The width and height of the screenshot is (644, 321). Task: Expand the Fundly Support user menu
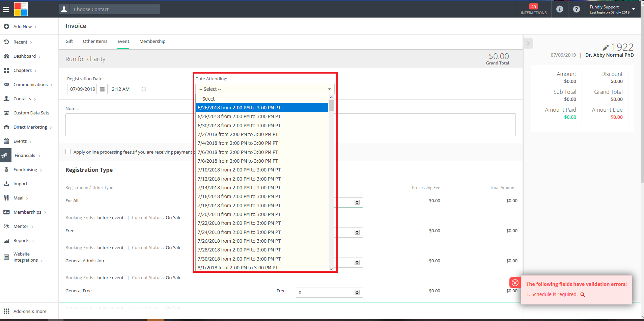coord(634,9)
